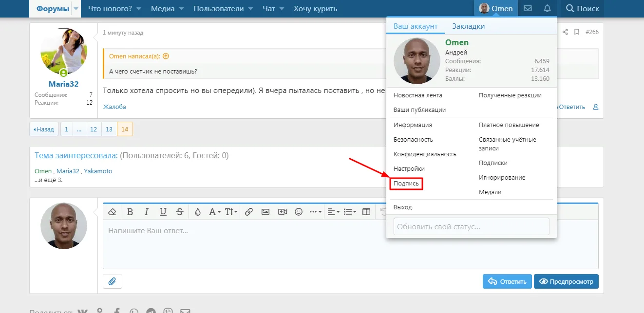Toggle strikethrough formatting in the editor
Image resolution: width=644 pixels, height=313 pixels.
180,212
